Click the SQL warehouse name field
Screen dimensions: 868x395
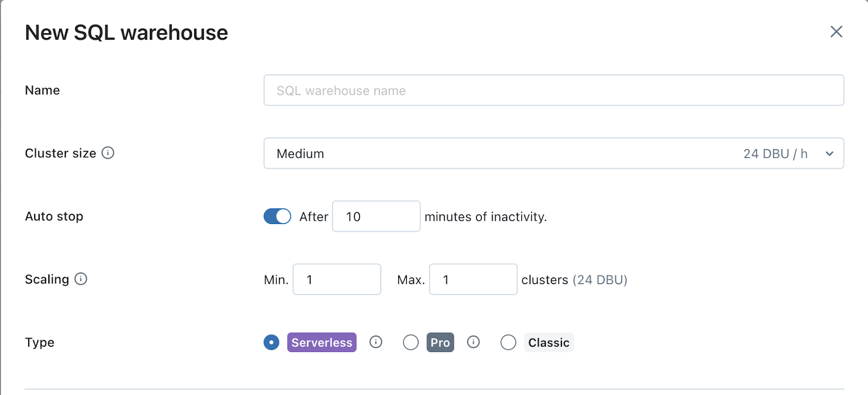pos(554,90)
